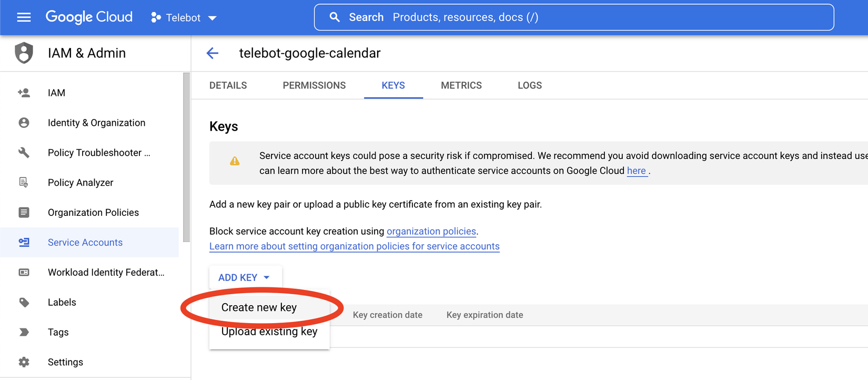Click the Labels tag icon

24,302
